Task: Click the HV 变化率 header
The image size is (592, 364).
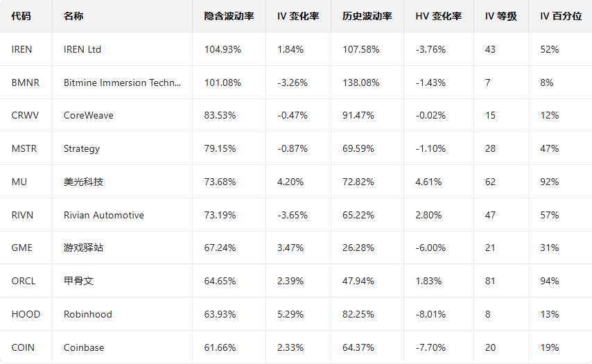Action: tap(438, 16)
